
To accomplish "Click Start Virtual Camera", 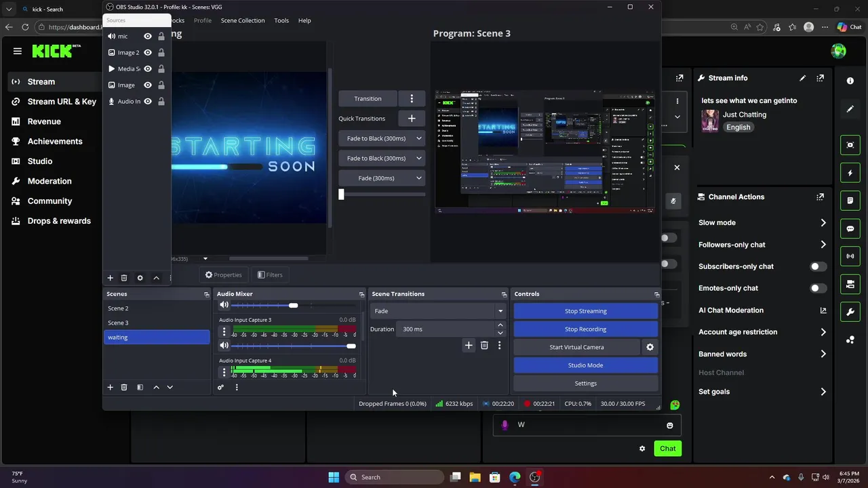I will (x=576, y=347).
